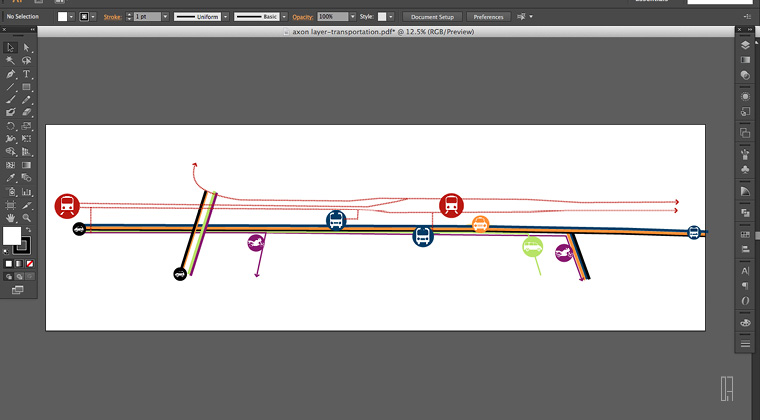Screen dimensions: 760x420
Task: Switch to Draw Normal mode
Action: [x=9, y=277]
